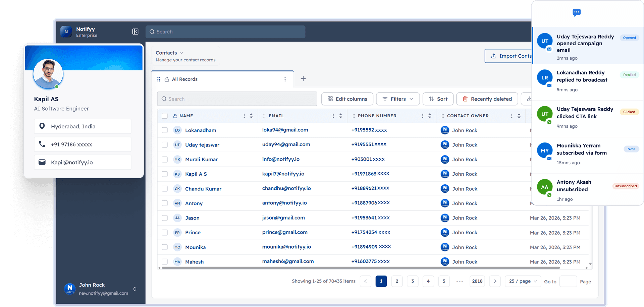Screen dimensions: 644x307
Task: Open the Recently deleted records
Action: click(x=487, y=99)
